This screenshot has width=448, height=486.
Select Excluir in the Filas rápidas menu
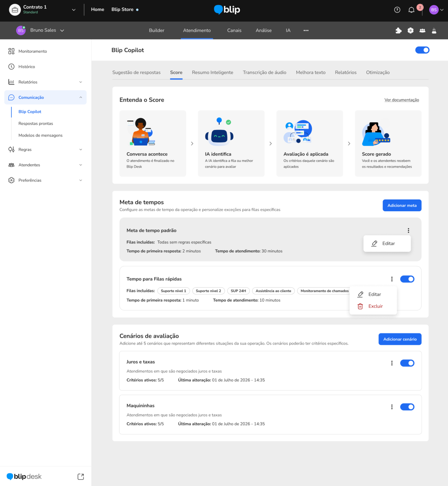[373, 306]
